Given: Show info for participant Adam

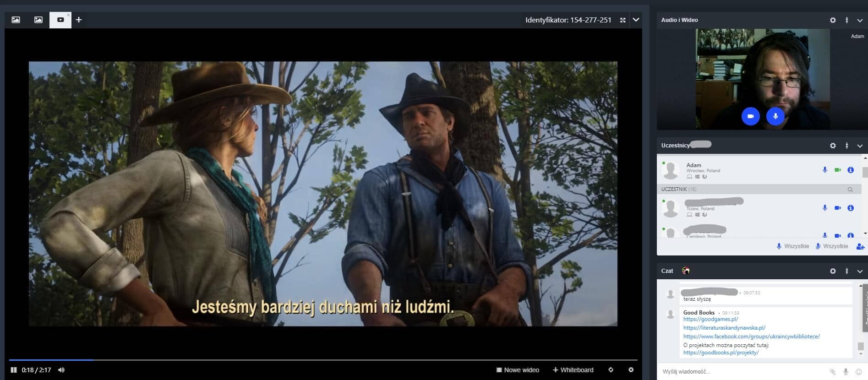Looking at the screenshot, I should [851, 170].
